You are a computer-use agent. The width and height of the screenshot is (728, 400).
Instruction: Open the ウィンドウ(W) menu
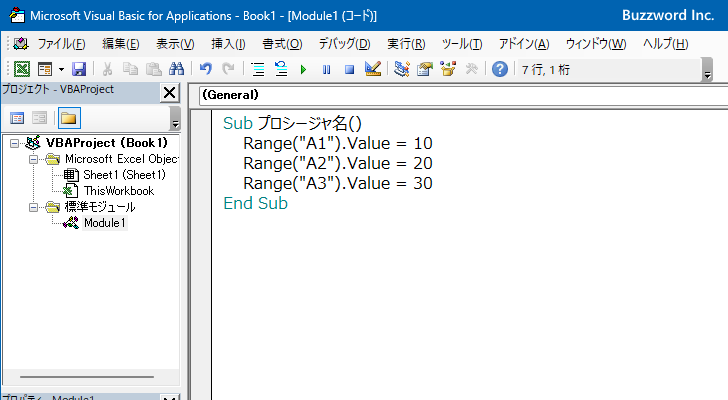click(596, 44)
